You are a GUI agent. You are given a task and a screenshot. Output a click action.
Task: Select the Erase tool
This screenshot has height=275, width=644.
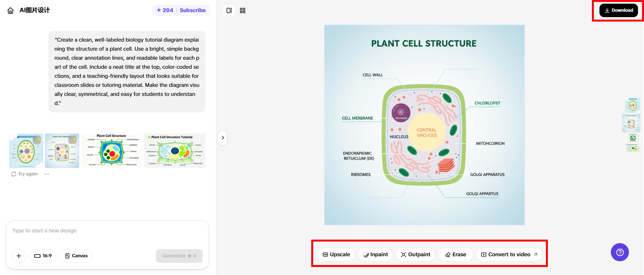[456, 254]
